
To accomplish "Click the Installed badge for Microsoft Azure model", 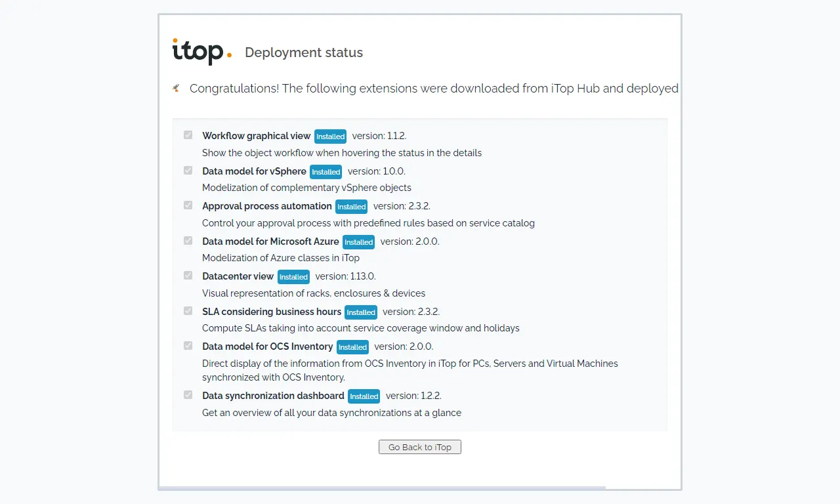I will tap(358, 242).
